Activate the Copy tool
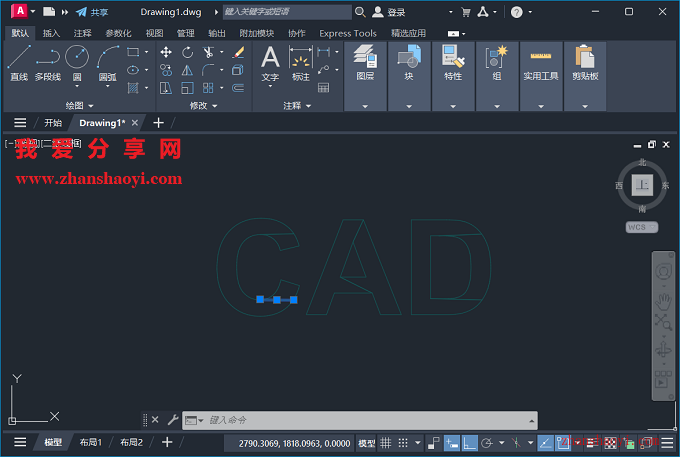 coord(166,70)
